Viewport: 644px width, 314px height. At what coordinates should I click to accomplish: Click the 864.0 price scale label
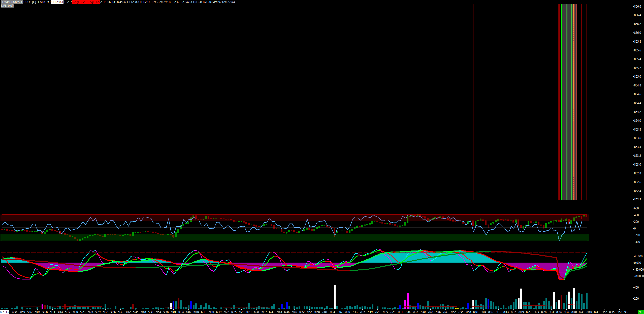tap(637, 121)
